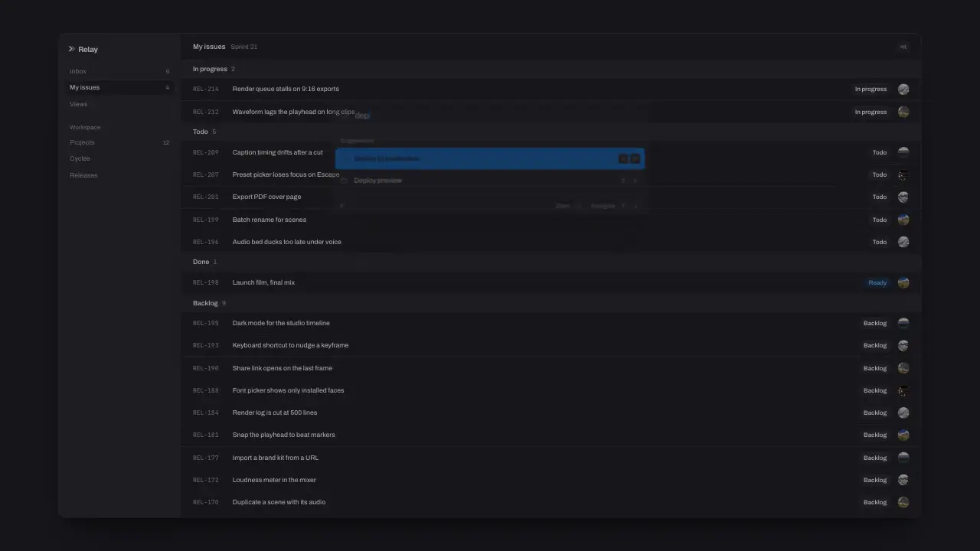The height and width of the screenshot is (551, 980).
Task: Click the Backlog status badge on REL-184
Action: coord(875,412)
